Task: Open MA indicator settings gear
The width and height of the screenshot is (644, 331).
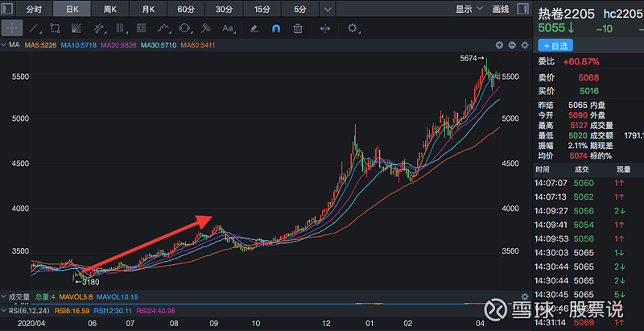Action: coord(525,45)
